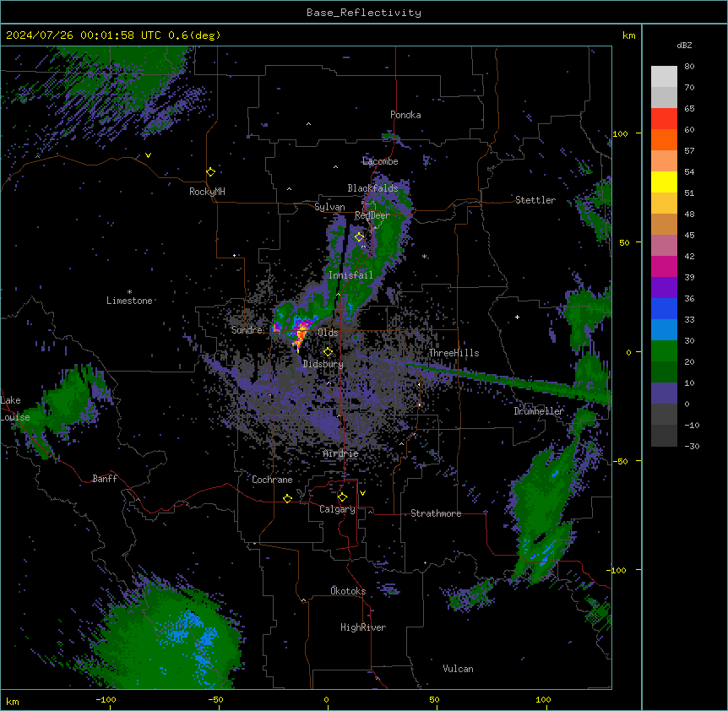Select the yellow 51-54 dBZ legend swatch
The height and width of the screenshot is (711, 728).
click(x=664, y=182)
